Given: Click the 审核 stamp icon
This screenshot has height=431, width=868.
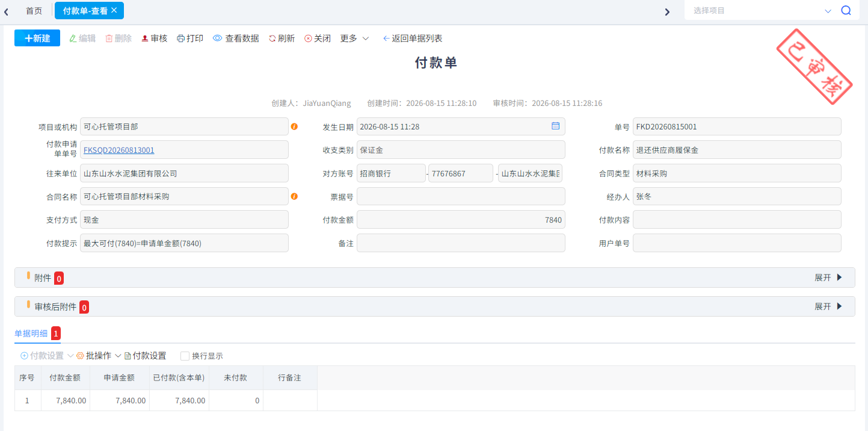Looking at the screenshot, I should tap(145, 39).
